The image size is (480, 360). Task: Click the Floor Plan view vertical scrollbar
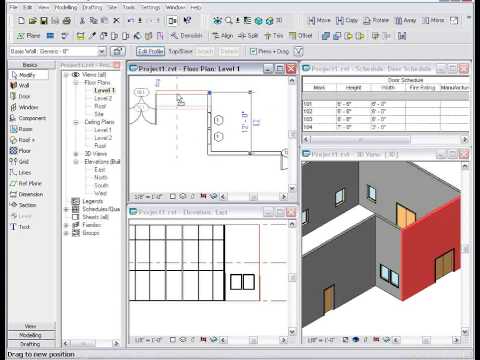(x=292, y=134)
